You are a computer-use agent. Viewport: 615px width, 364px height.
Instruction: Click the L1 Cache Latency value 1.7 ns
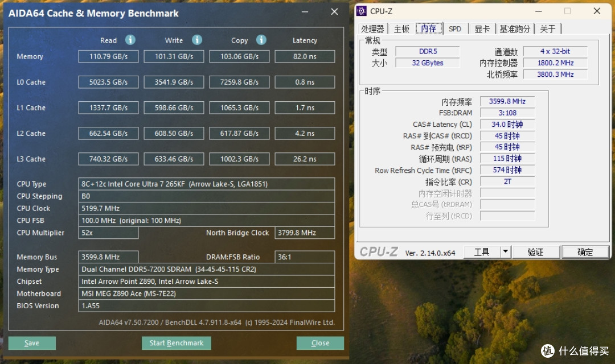pos(305,107)
